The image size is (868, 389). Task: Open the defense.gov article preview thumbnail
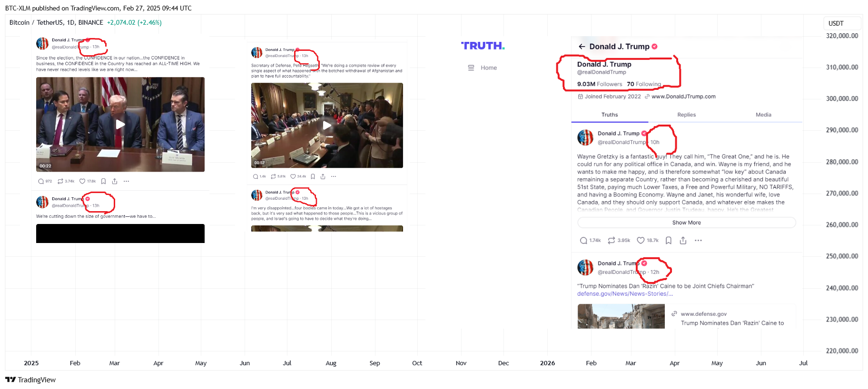tap(621, 316)
